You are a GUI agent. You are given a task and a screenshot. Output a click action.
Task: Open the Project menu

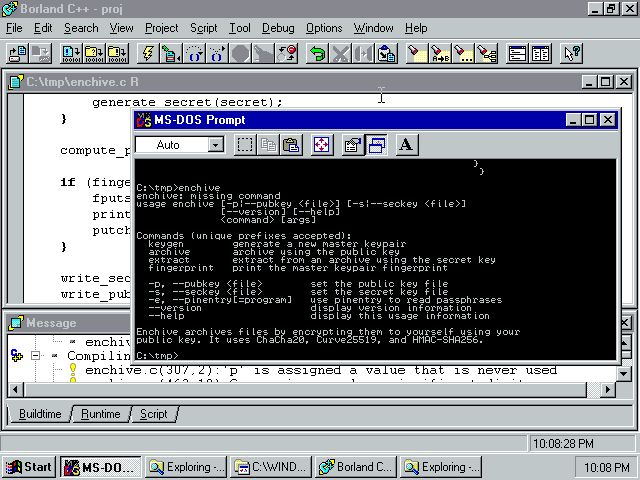pyautogui.click(x=162, y=28)
